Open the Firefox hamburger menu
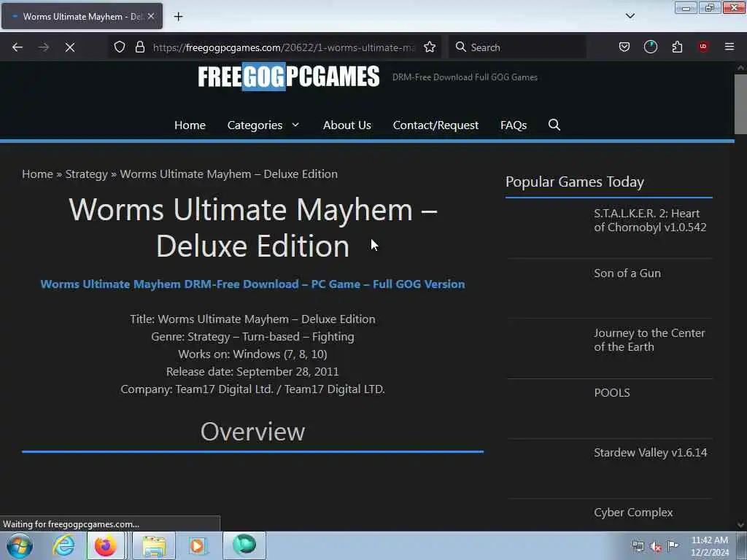Image resolution: width=747 pixels, height=560 pixels. (x=729, y=47)
